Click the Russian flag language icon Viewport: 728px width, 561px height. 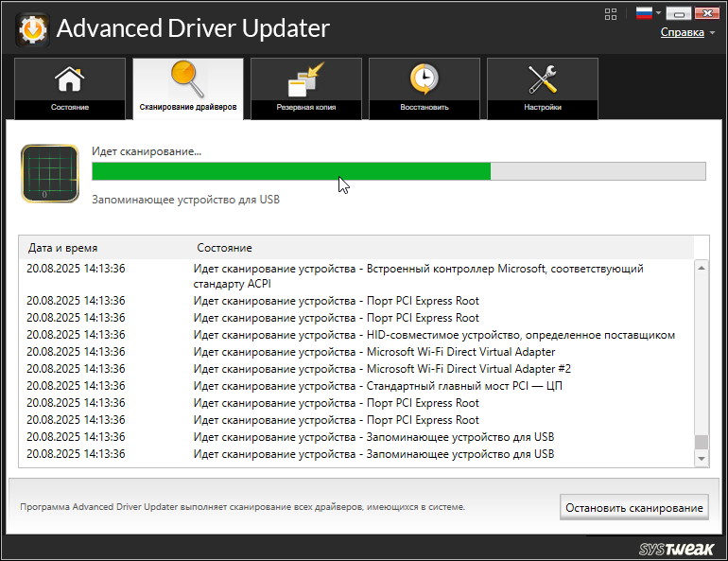click(644, 13)
